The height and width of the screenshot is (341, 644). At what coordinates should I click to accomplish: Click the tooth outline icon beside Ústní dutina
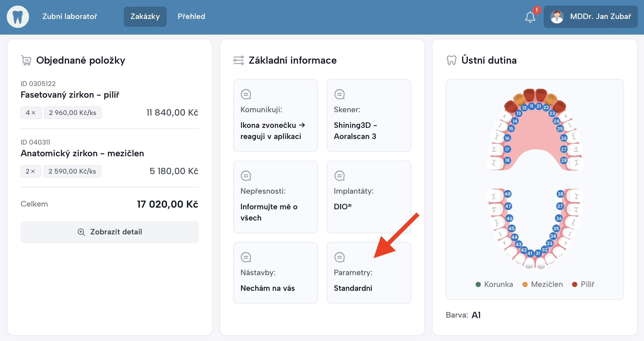pyautogui.click(x=451, y=60)
